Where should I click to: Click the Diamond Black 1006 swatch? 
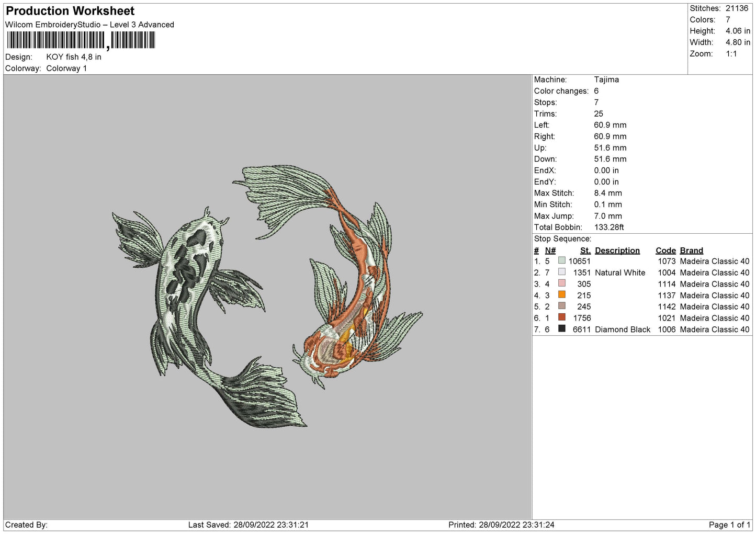561,329
